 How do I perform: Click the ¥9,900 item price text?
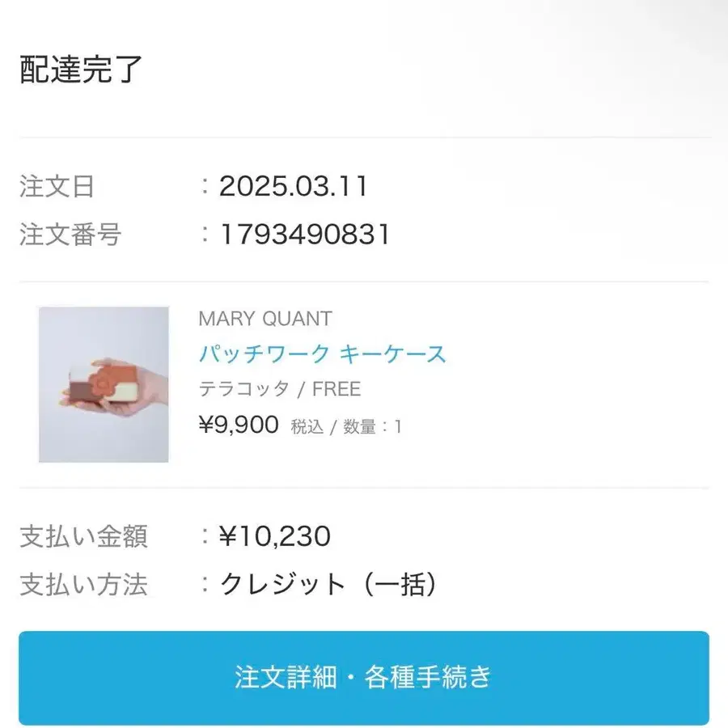pos(239,424)
